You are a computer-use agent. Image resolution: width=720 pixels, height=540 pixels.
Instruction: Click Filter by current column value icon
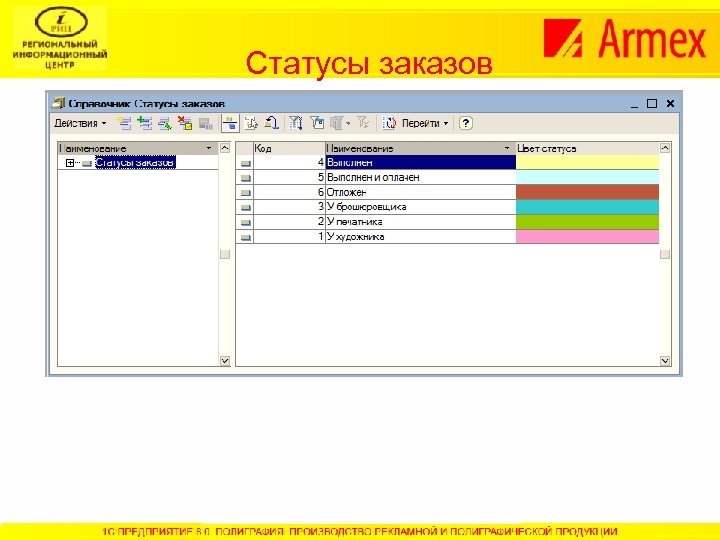(317, 123)
